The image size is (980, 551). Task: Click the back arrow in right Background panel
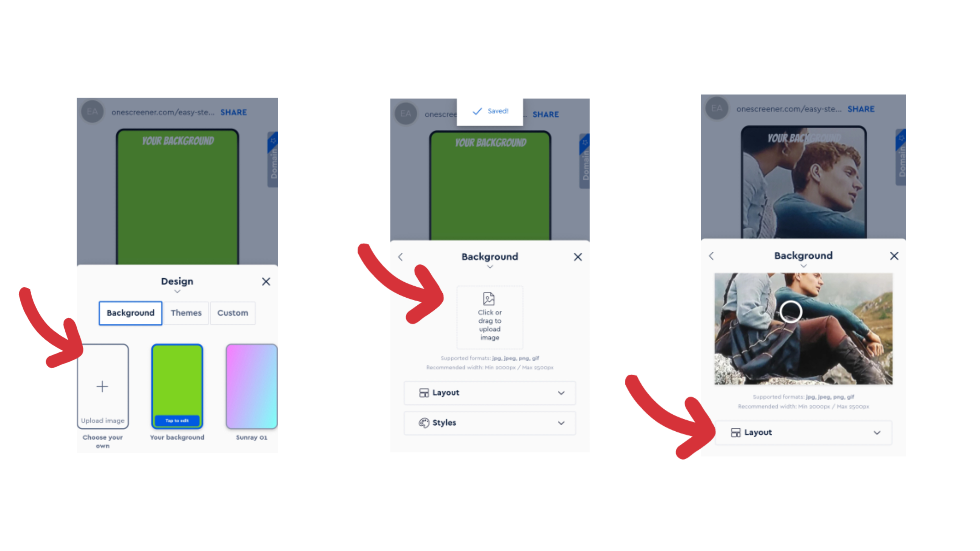[711, 256]
